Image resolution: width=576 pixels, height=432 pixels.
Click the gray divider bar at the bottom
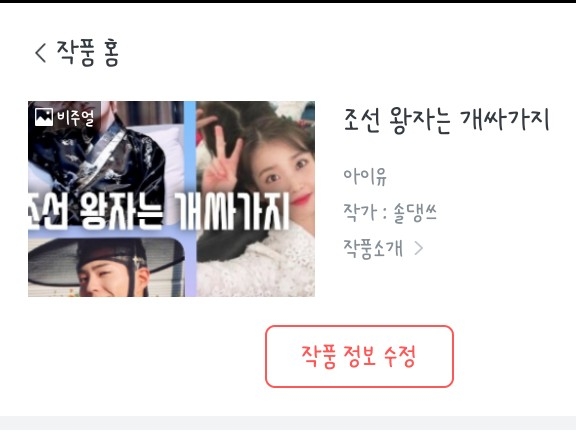tap(288, 424)
